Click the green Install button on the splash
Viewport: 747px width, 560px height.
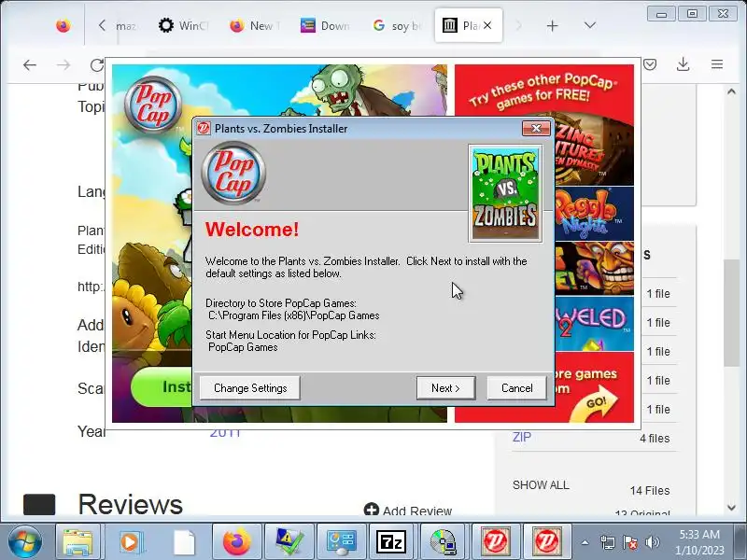pos(162,386)
